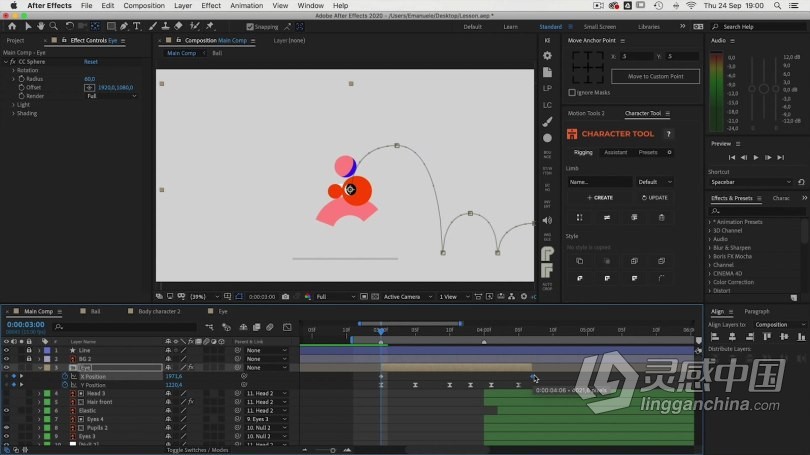Image resolution: width=810 pixels, height=455 pixels.
Task: Select the Hand tool
Action: (x=40, y=26)
